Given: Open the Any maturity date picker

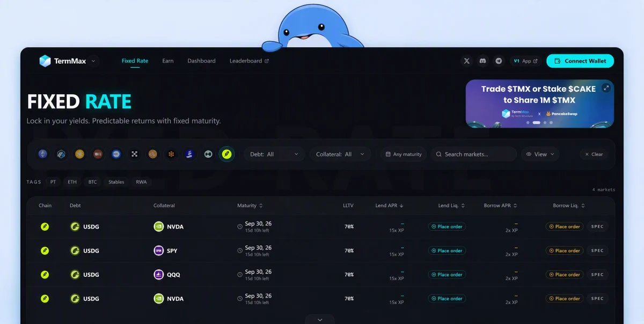Looking at the screenshot, I should tap(404, 154).
